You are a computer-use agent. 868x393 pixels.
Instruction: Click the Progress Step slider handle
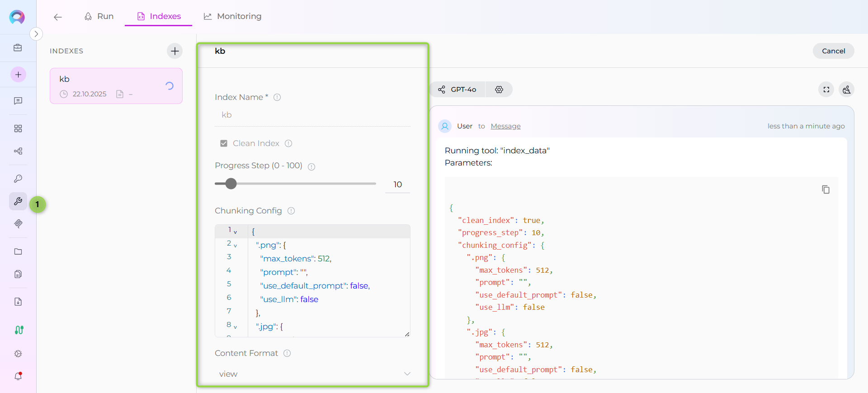point(231,184)
